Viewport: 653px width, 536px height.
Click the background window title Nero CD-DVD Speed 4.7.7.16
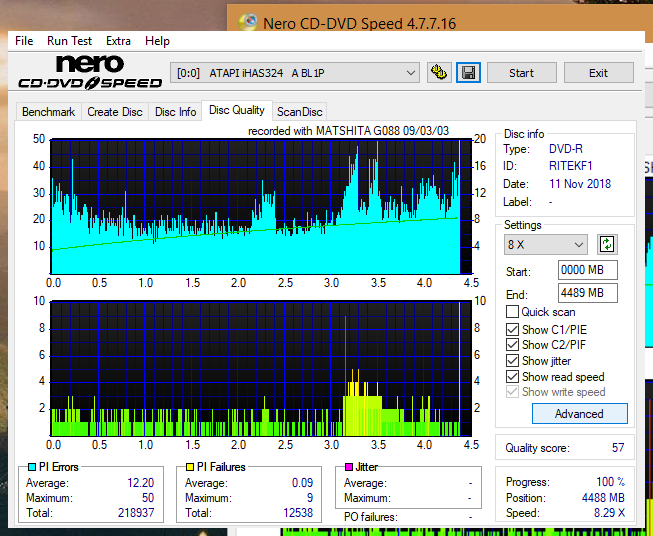[x=359, y=23]
